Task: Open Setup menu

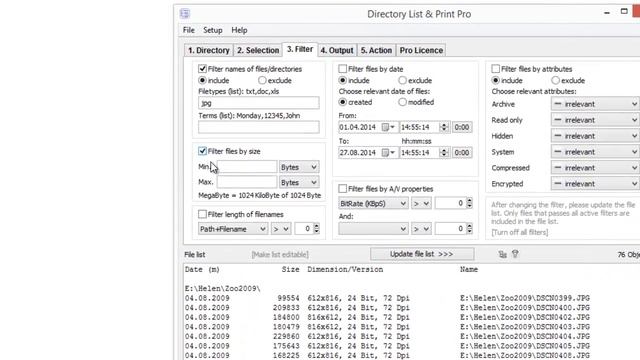Action: pos(213,30)
